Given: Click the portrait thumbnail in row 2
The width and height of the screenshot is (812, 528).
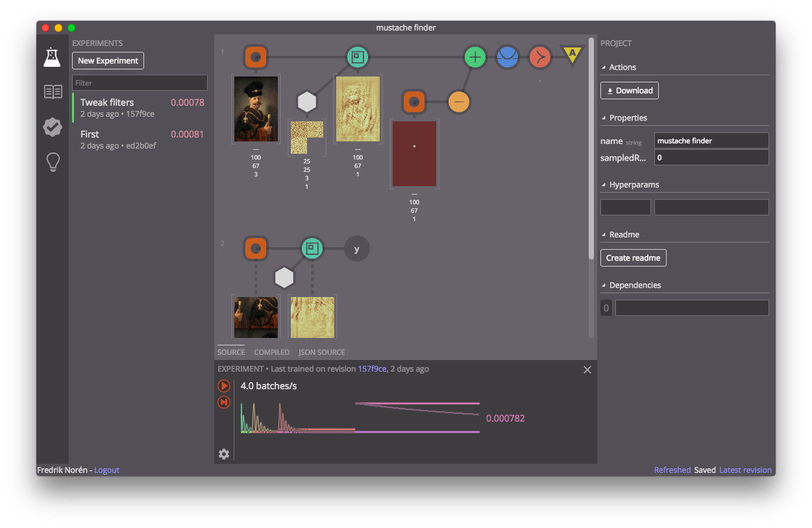Looking at the screenshot, I should tap(256, 317).
